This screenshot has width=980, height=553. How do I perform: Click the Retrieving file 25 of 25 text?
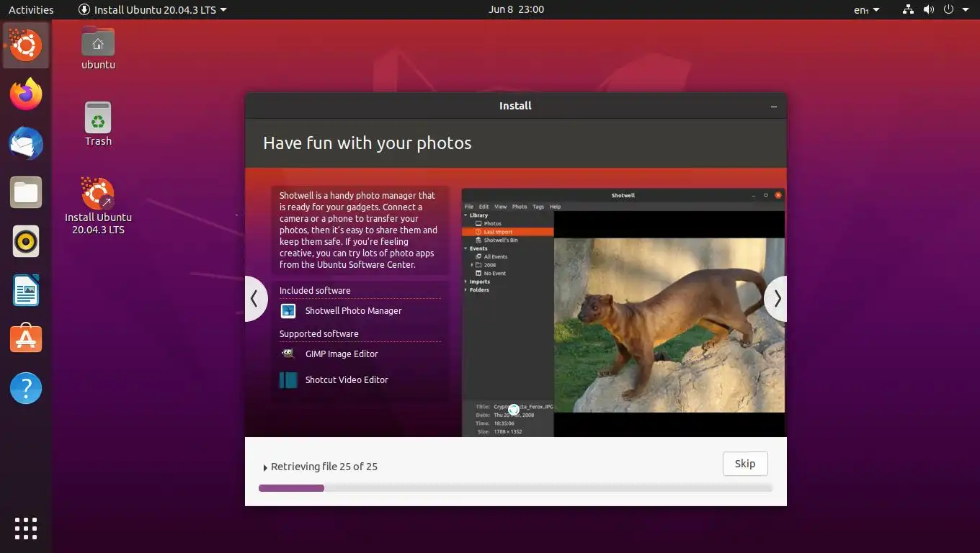(324, 467)
